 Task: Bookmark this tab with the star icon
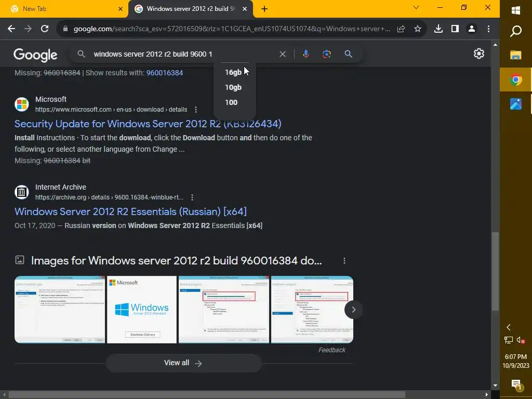418,29
